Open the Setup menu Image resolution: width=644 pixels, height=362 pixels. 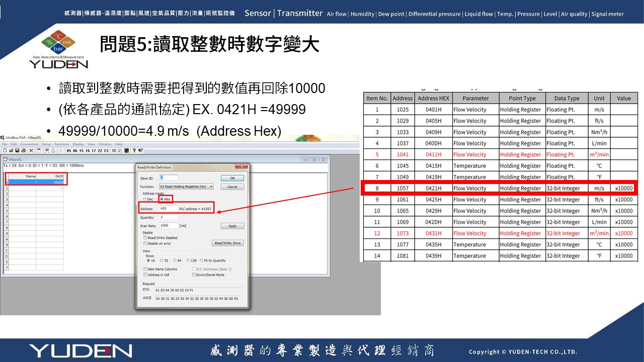point(46,144)
